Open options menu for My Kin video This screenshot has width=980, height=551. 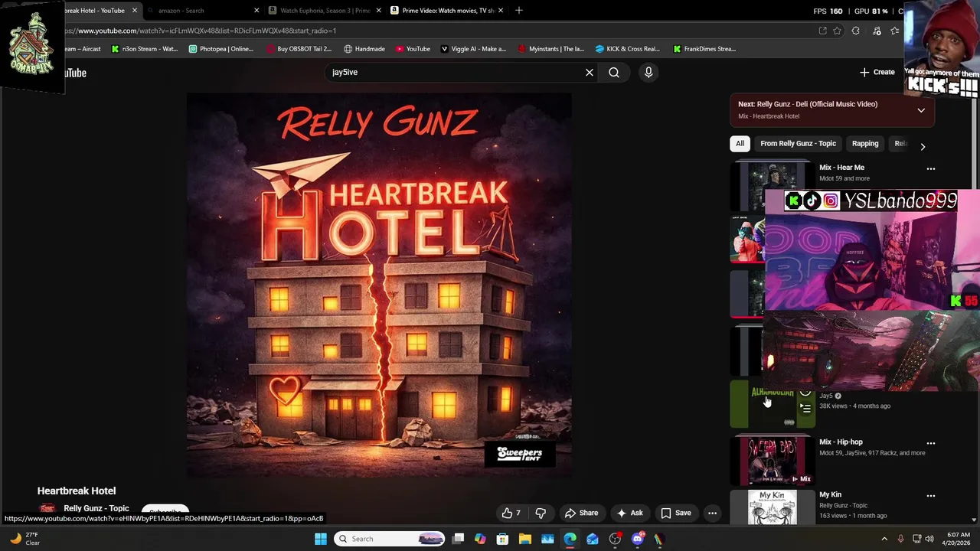click(x=931, y=496)
